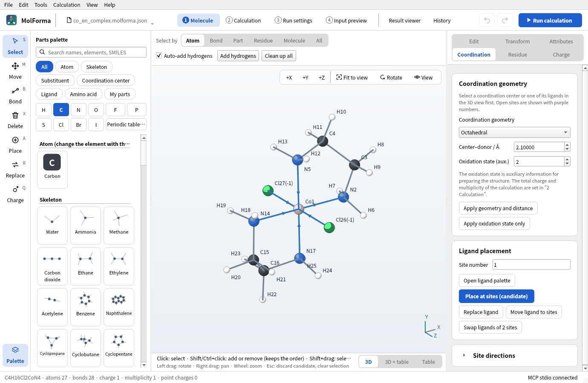Switch to the Transform tab
This screenshot has height=383, width=588.
coord(518,41)
